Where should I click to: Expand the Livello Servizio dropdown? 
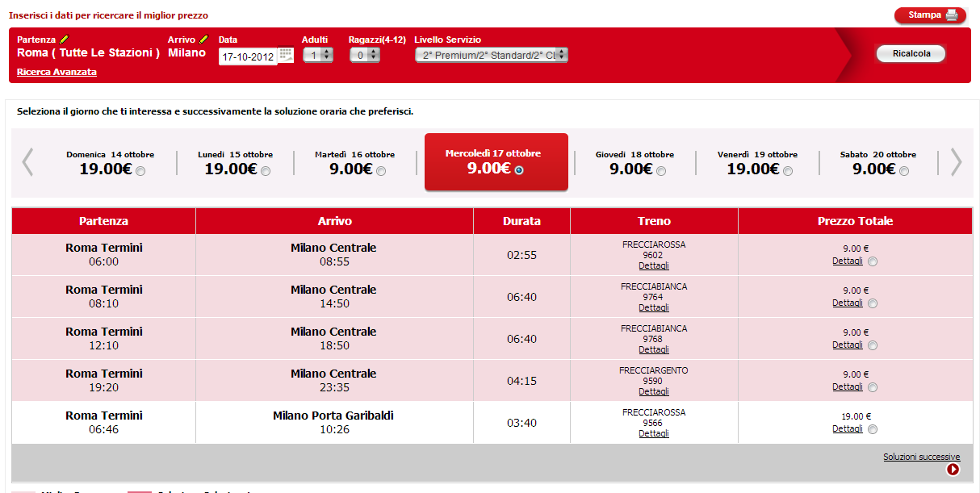tap(492, 55)
